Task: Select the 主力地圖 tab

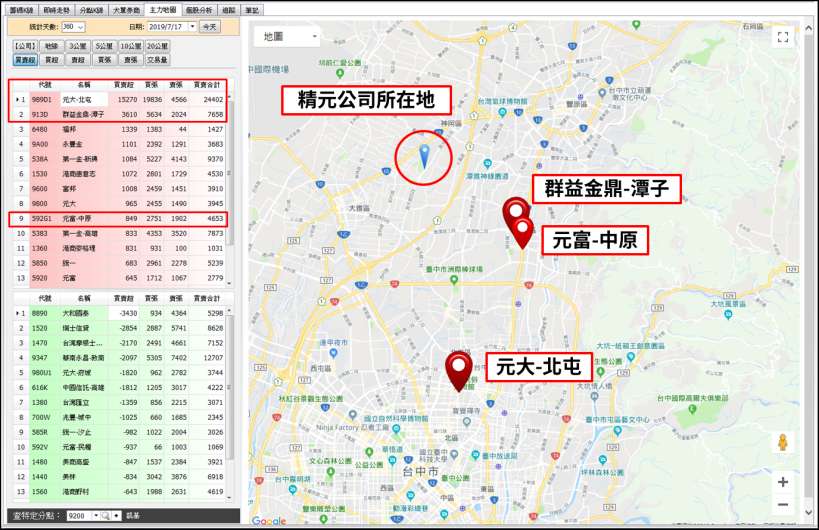Action: click(x=162, y=9)
